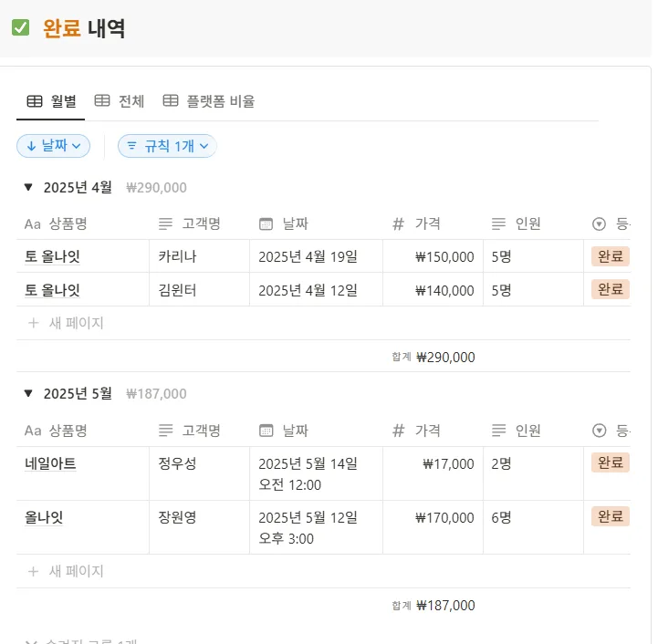Collapse the 2025년 4월 group
Viewport: 658px width, 644px height.
[x=28, y=188]
